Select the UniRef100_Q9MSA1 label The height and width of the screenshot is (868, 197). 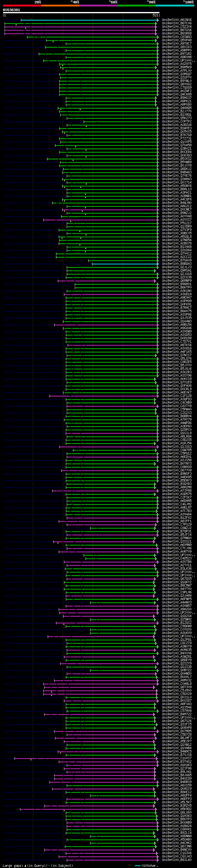click(176, 271)
